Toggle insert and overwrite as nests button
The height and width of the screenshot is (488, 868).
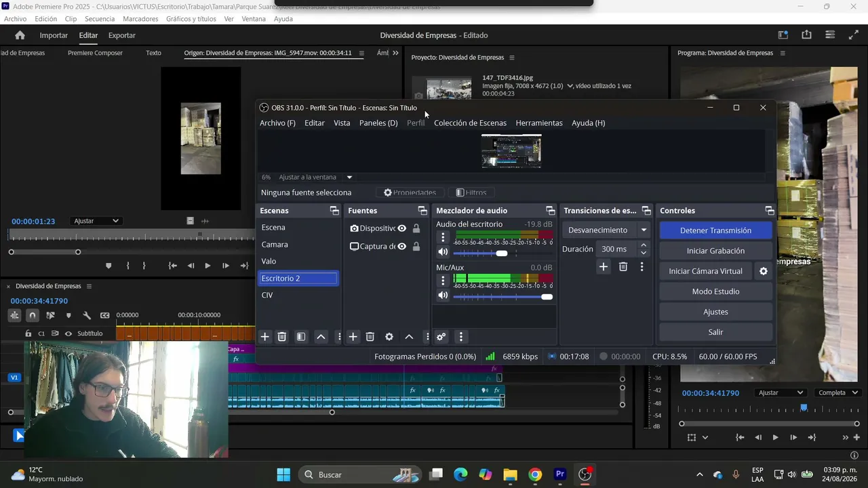(14, 315)
